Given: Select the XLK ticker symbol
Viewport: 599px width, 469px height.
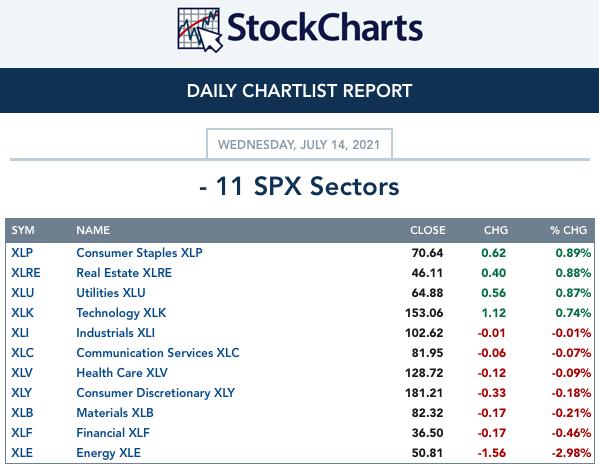Looking at the screenshot, I should [22, 313].
